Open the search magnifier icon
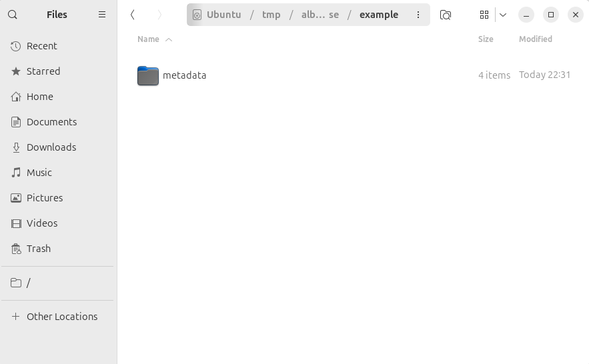The width and height of the screenshot is (589, 364). [x=13, y=15]
